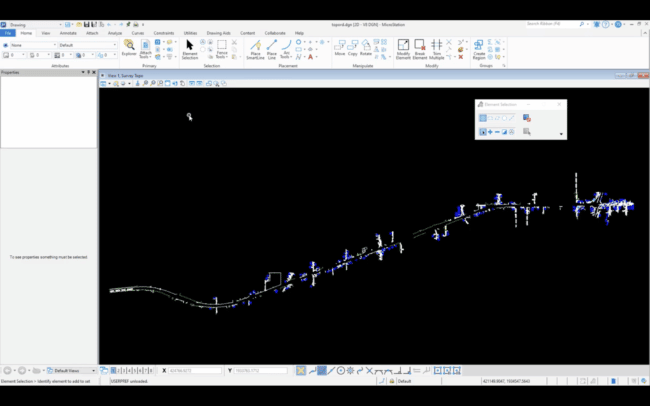Toggle AccuSnap button in snap toolbar
The width and height of the screenshot is (650, 406).
point(301,370)
